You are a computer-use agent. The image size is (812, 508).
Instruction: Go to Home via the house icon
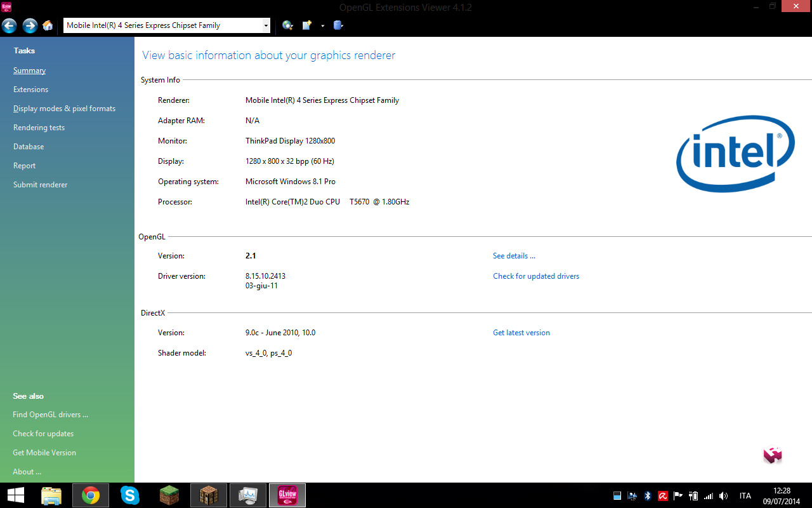pyautogui.click(x=48, y=25)
